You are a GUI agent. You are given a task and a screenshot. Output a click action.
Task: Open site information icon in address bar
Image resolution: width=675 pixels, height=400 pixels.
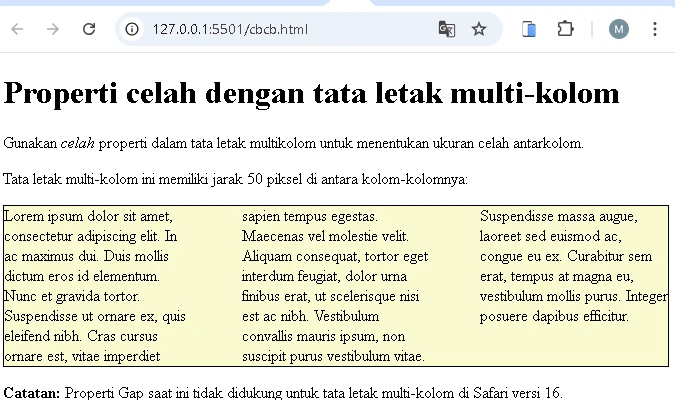pos(132,29)
